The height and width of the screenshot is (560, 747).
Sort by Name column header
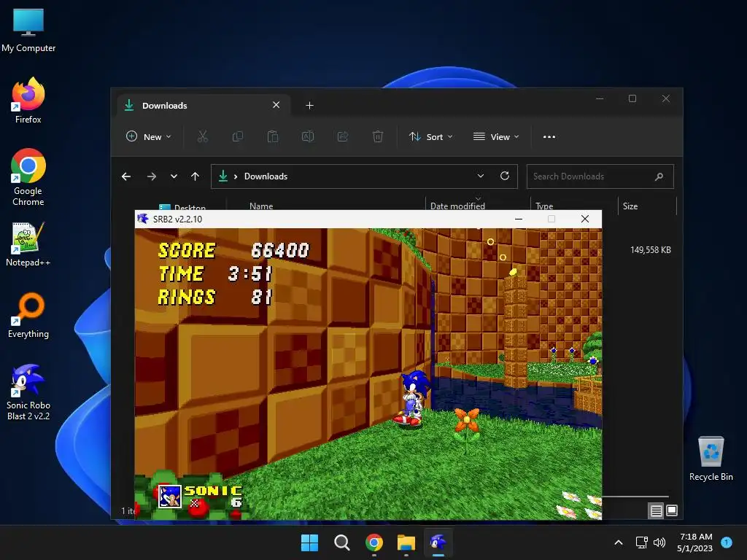click(261, 206)
